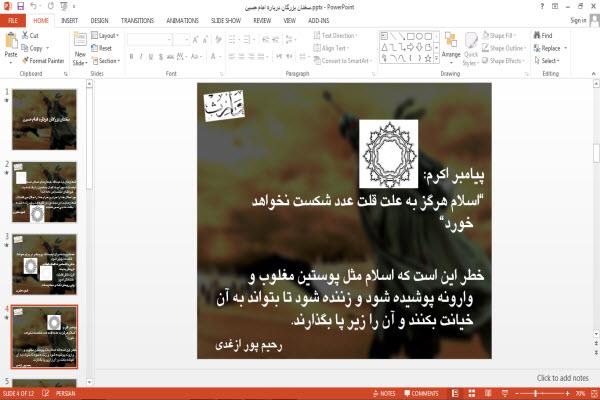The height and width of the screenshot is (400, 600).
Task: Click Replace in Editing group
Action: click(550, 48)
